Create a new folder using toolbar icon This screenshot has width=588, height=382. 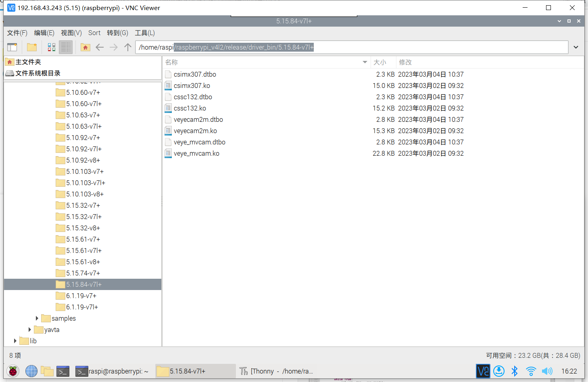[32, 47]
